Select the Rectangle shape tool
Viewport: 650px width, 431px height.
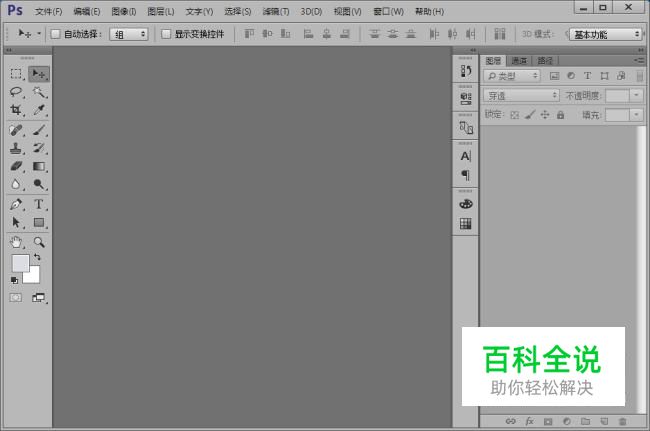coord(39,223)
